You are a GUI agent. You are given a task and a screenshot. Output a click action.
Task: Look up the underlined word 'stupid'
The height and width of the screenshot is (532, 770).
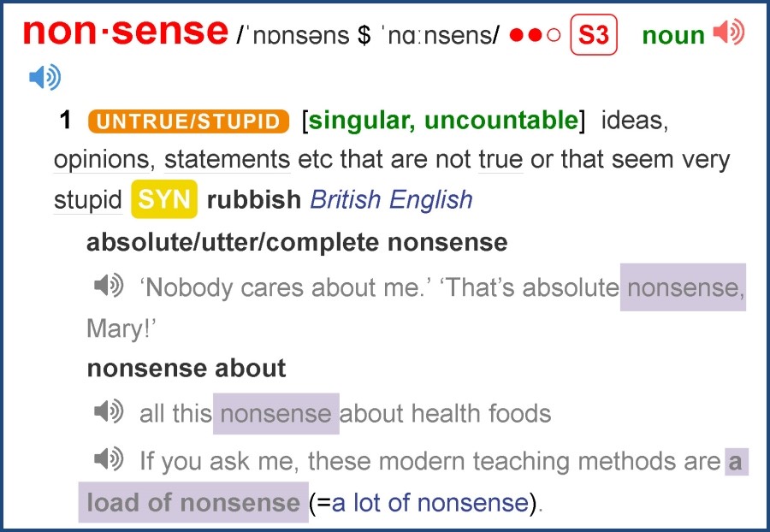(88, 200)
